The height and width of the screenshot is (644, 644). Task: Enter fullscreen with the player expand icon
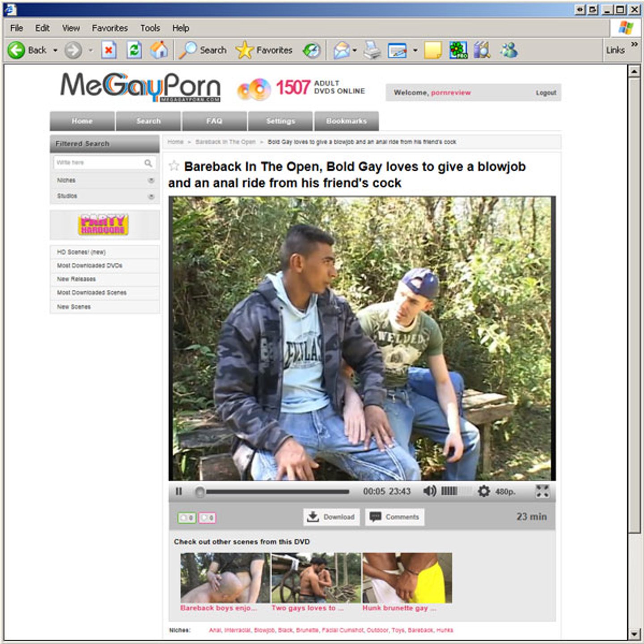click(x=542, y=491)
